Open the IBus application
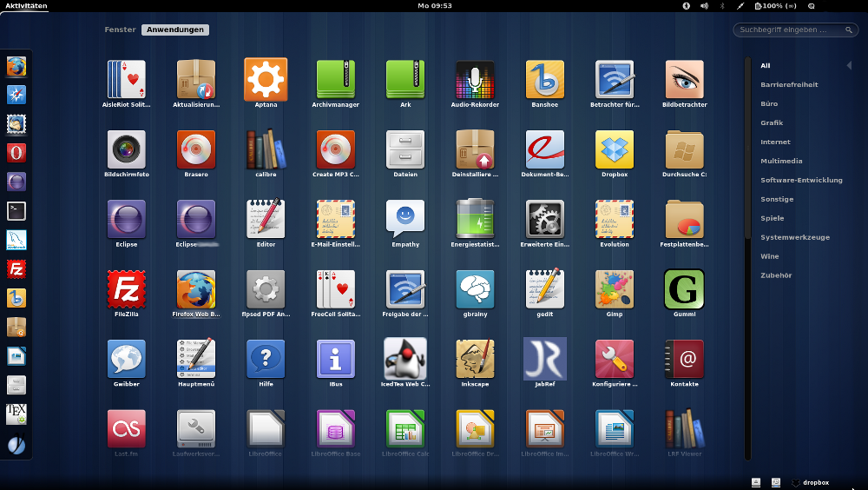The height and width of the screenshot is (490, 868). (x=335, y=363)
